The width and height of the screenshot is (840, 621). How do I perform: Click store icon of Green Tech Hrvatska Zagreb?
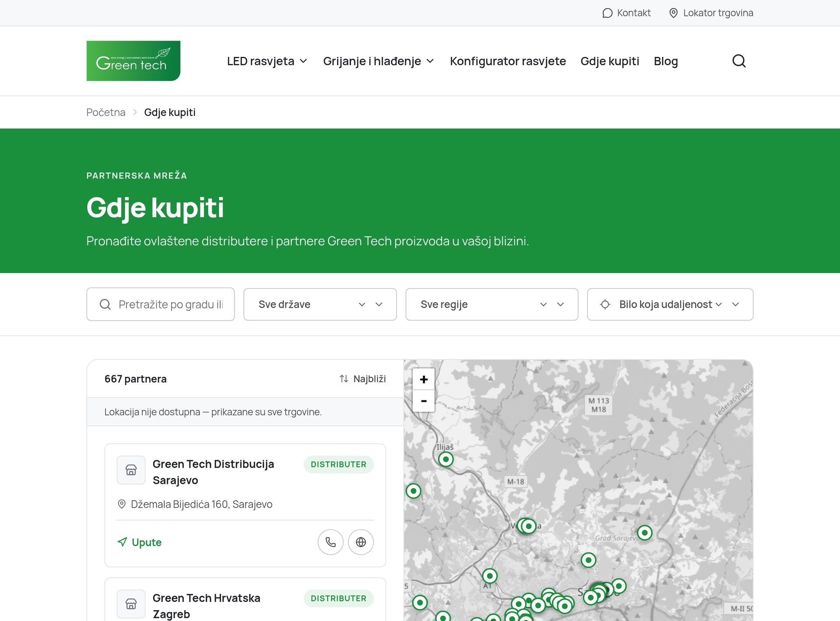[x=131, y=604]
